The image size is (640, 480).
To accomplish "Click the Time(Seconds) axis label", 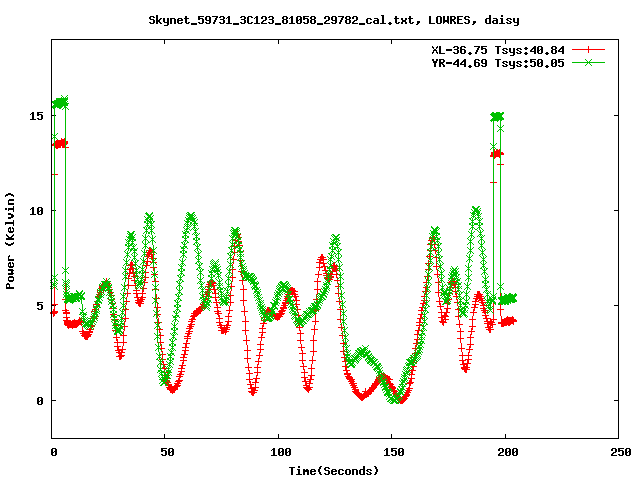I will [333, 471].
